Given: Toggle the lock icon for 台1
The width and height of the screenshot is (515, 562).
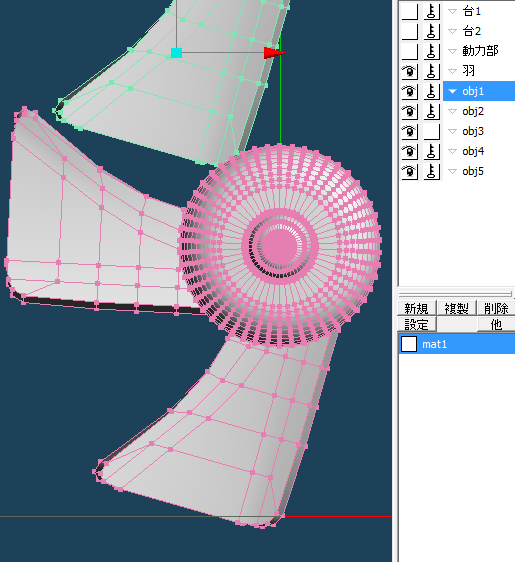Looking at the screenshot, I should pyautogui.click(x=431, y=11).
